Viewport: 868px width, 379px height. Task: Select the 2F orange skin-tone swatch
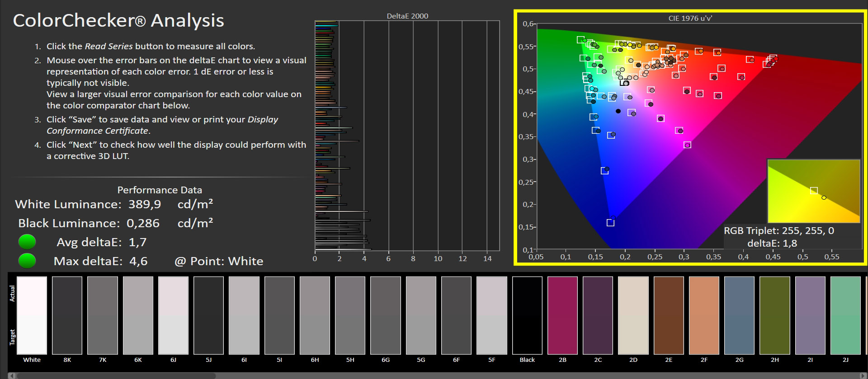704,315
